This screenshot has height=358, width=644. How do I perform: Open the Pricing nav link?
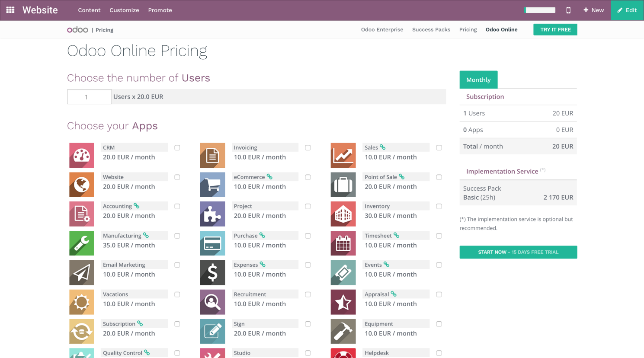468,29
